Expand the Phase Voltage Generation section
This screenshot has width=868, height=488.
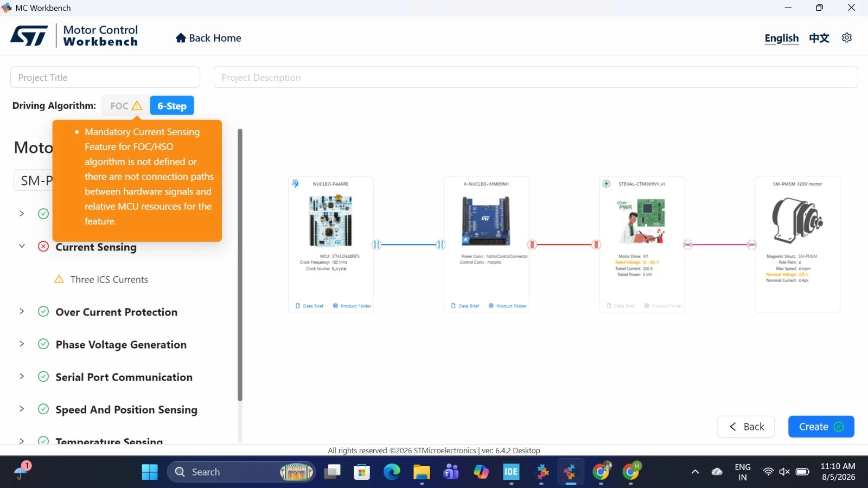coord(22,344)
